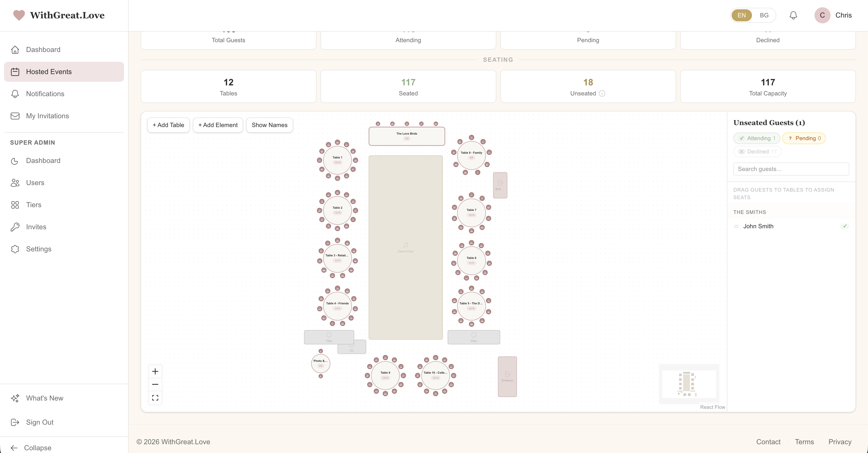Open the Contact footer link
This screenshot has height=453, width=868.
(768, 442)
